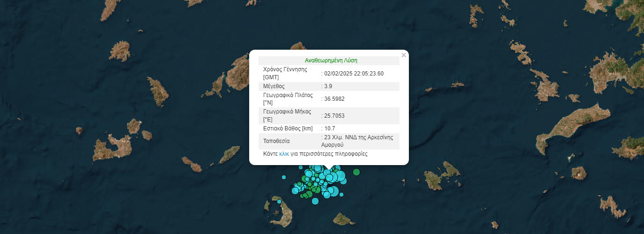Click the small cyan marker southeast of cluster
This screenshot has height=234, width=644.
[341, 194]
